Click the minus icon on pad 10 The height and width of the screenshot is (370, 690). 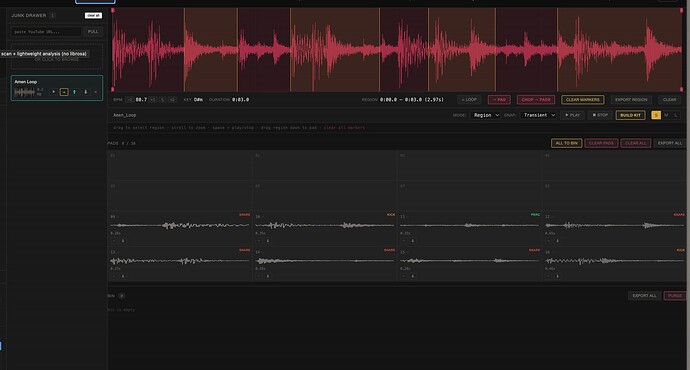(259, 241)
